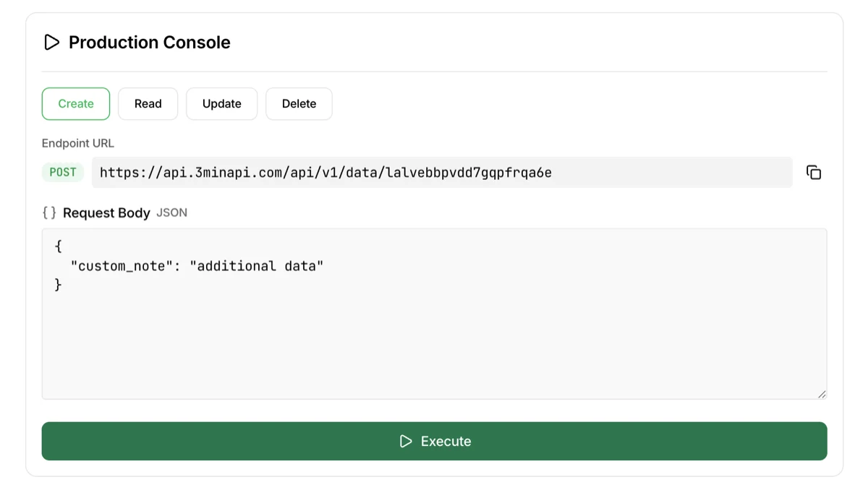Click the play icon inside Execute button

tap(406, 441)
